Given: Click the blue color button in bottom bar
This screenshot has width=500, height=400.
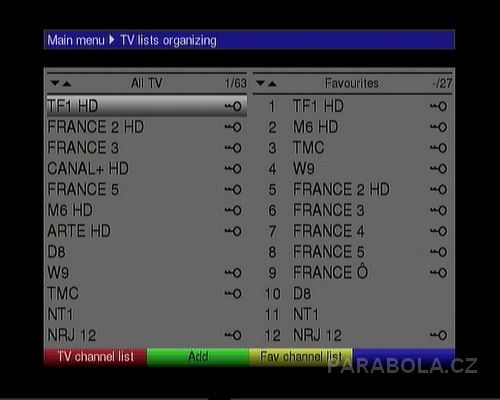Looking at the screenshot, I should pyautogui.click(x=404, y=357).
